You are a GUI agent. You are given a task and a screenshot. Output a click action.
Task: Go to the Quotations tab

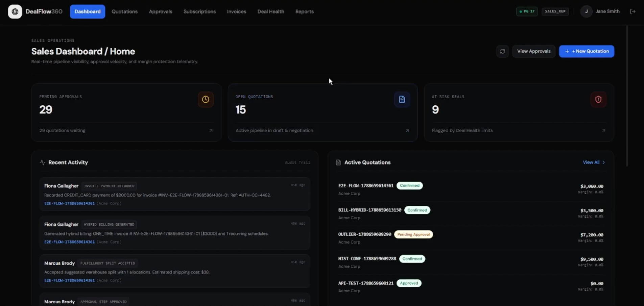(x=124, y=11)
